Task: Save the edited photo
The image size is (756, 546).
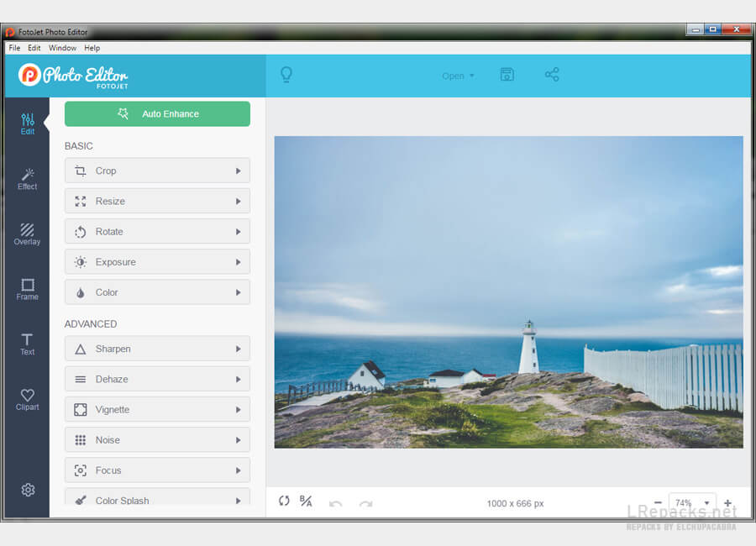Action: coord(507,75)
